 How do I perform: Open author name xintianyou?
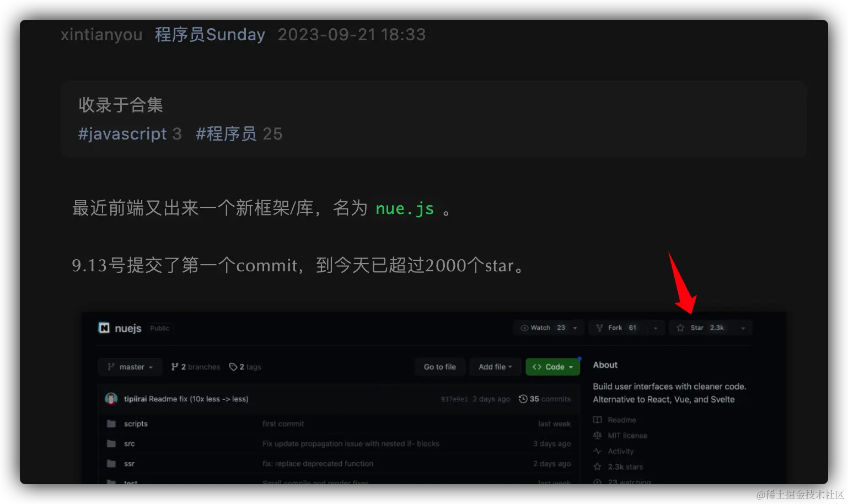pyautogui.click(x=101, y=35)
